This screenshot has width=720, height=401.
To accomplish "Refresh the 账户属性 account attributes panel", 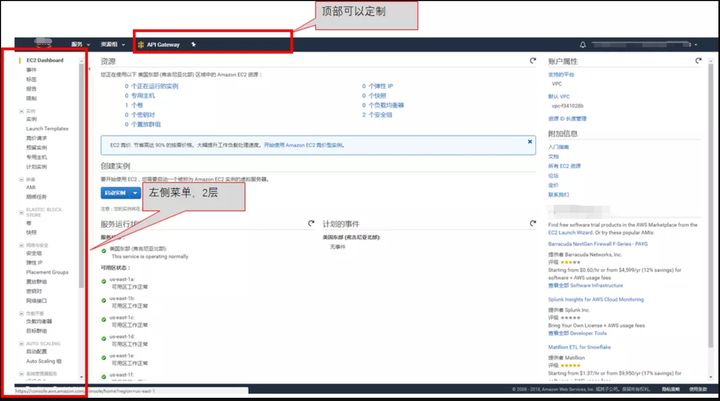I will (x=698, y=61).
